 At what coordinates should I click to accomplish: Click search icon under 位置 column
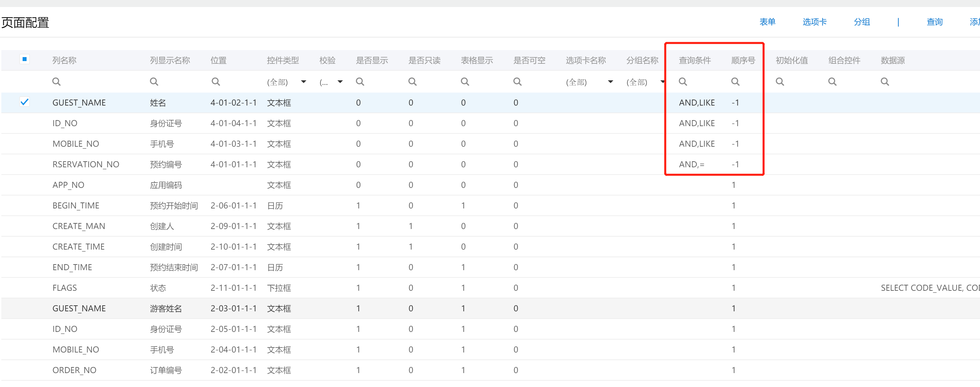tap(216, 82)
